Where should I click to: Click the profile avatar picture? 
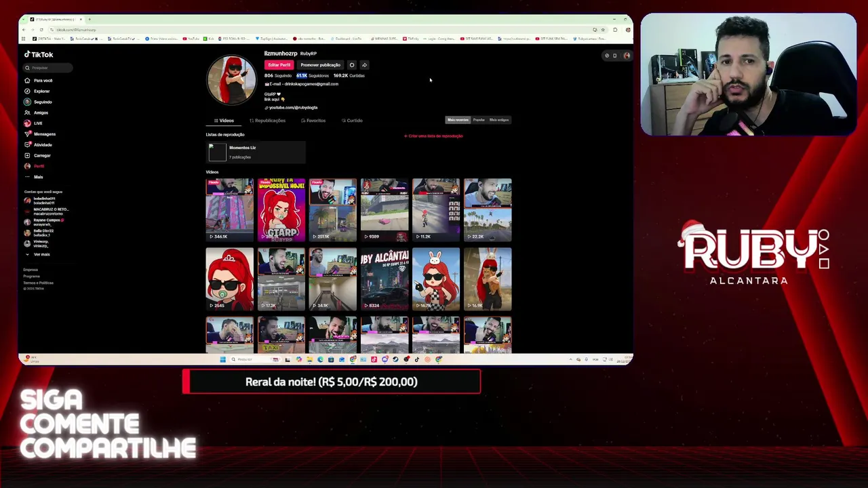(x=231, y=80)
